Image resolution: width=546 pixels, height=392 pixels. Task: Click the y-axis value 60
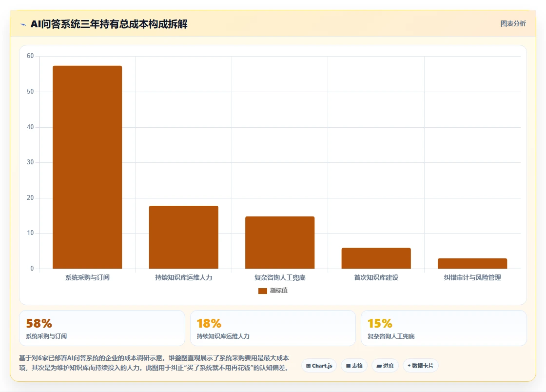tap(30, 56)
